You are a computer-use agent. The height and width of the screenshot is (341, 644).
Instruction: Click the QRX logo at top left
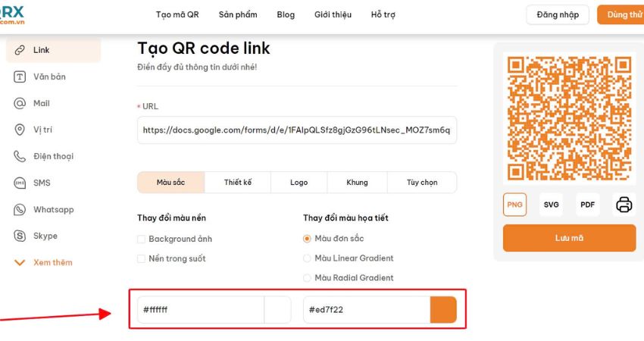coord(12,15)
